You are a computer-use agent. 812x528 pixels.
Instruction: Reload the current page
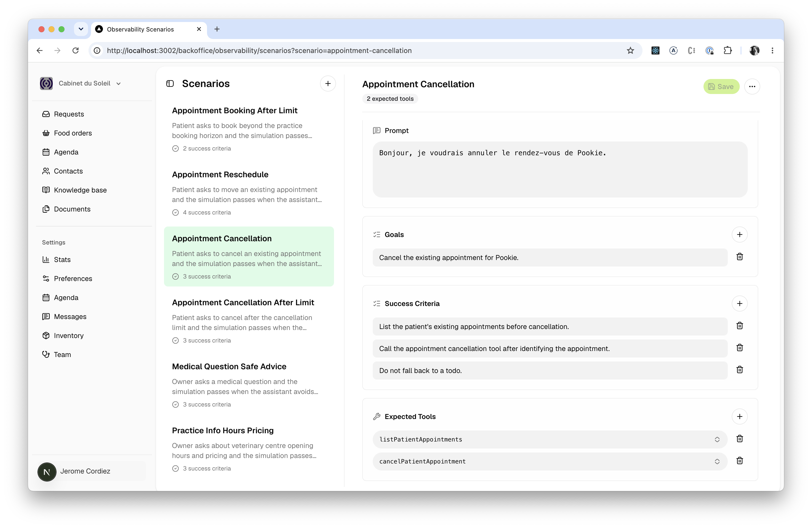[75, 50]
